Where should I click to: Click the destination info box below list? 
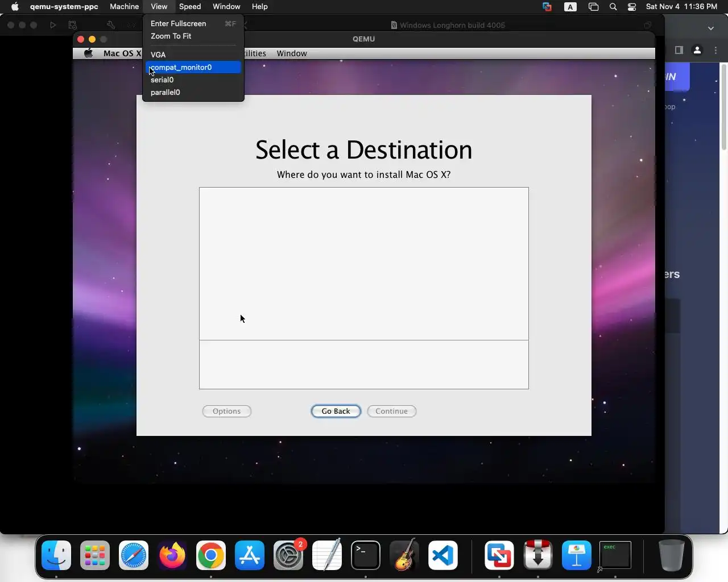(364, 365)
